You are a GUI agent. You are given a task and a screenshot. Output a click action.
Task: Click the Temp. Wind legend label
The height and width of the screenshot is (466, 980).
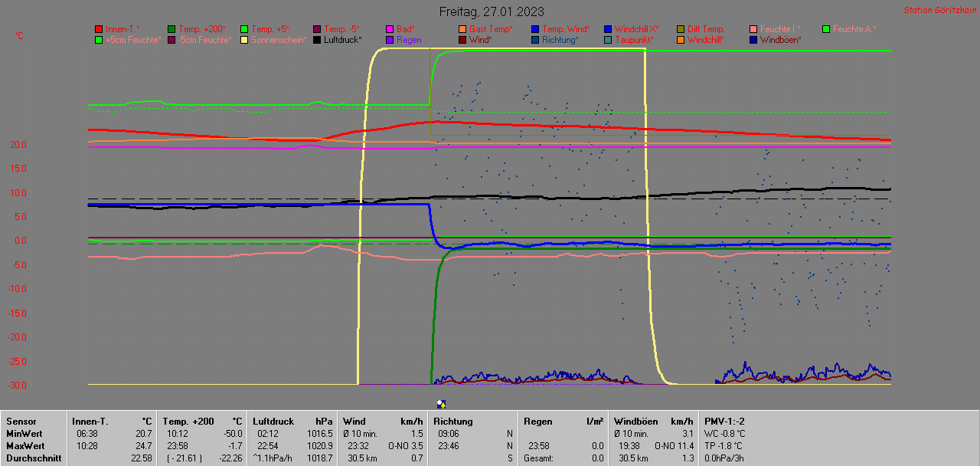pyautogui.click(x=564, y=29)
